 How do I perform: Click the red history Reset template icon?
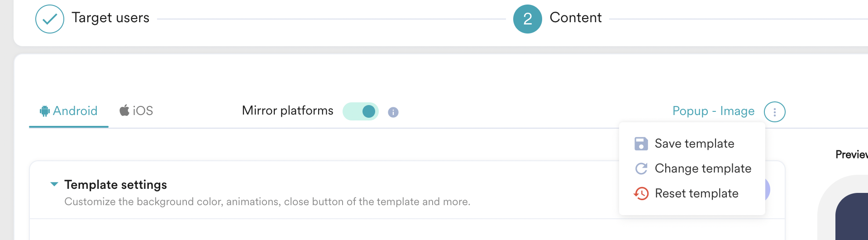tap(641, 194)
